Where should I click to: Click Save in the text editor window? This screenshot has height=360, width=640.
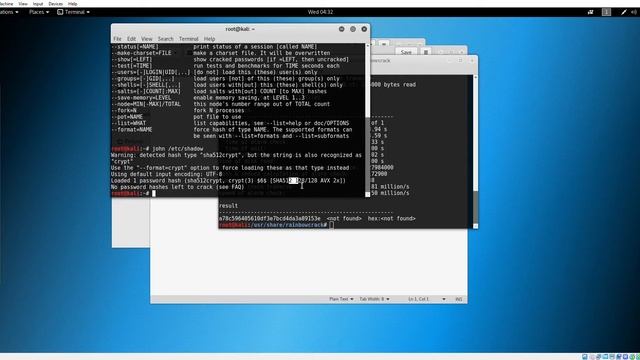pos(406,52)
